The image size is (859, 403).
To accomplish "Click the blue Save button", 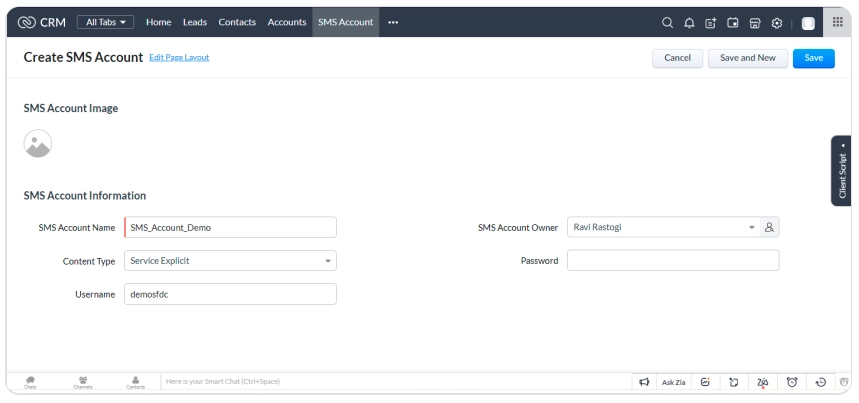I will coord(813,58).
